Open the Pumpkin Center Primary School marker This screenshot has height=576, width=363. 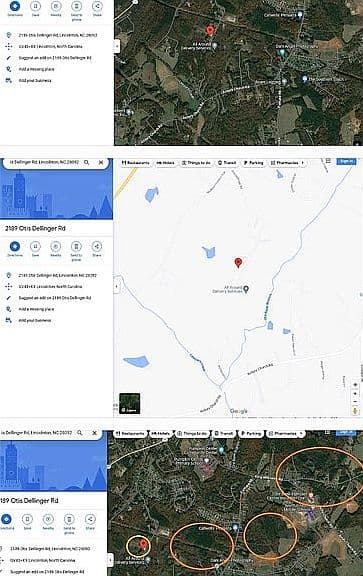pyautogui.click(x=207, y=460)
